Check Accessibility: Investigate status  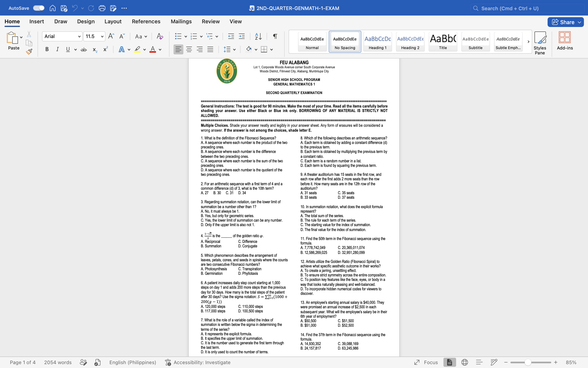pyautogui.click(x=198, y=362)
